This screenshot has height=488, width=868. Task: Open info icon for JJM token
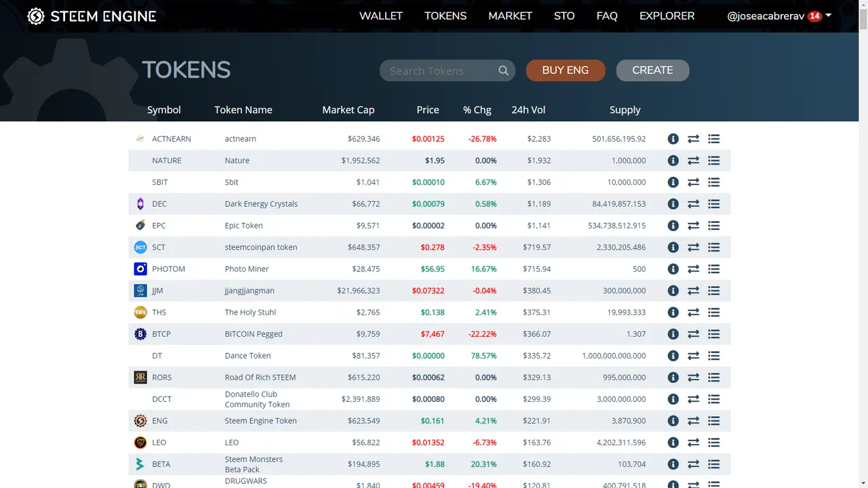pos(673,291)
